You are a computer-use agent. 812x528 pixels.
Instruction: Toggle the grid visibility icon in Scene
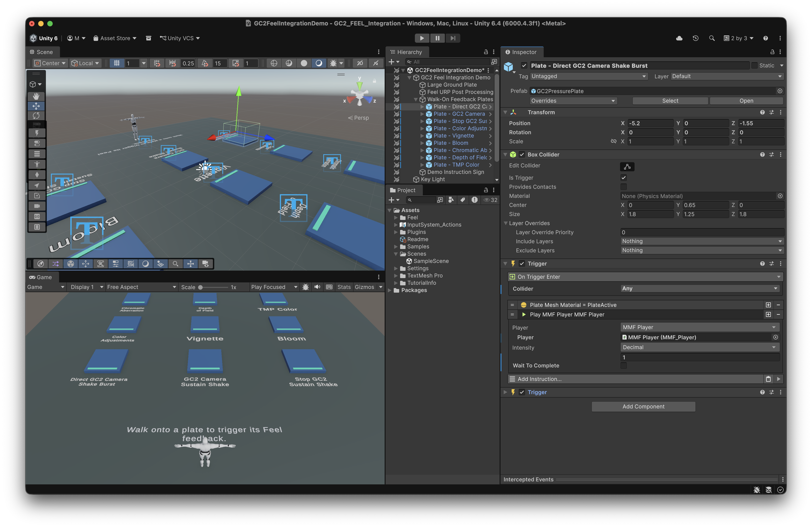click(117, 63)
